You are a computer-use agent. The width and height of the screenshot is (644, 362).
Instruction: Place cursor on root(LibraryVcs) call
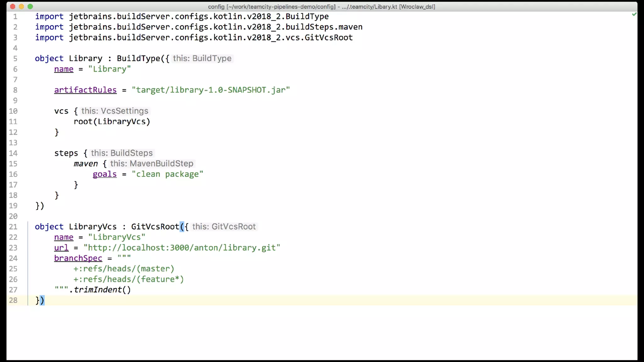[x=112, y=122]
